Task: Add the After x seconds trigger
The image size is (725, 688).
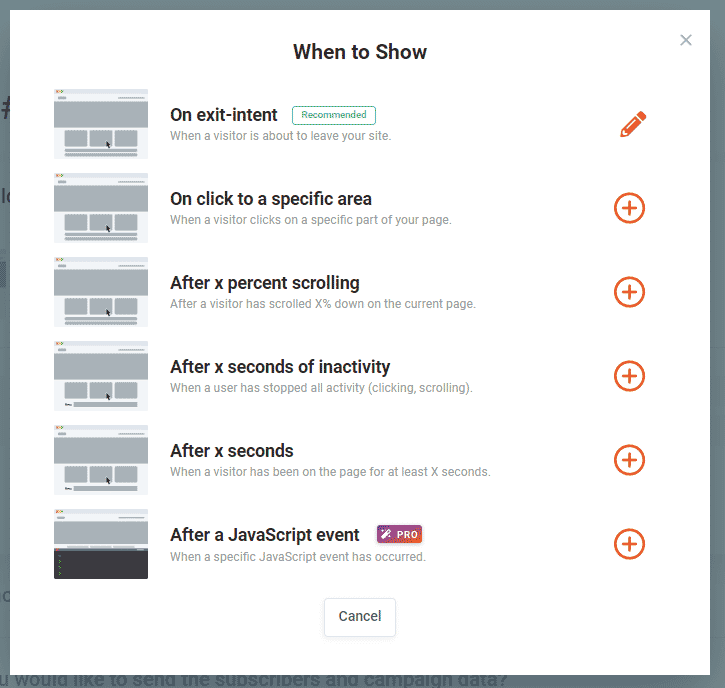Action: tap(629, 460)
